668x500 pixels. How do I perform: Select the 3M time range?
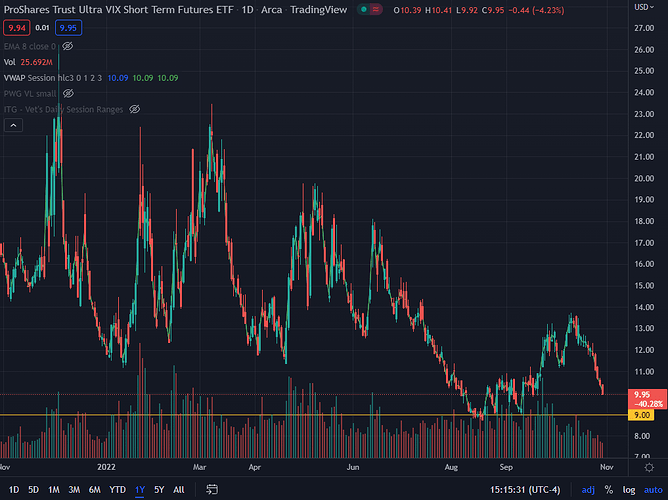pyautogui.click(x=74, y=490)
